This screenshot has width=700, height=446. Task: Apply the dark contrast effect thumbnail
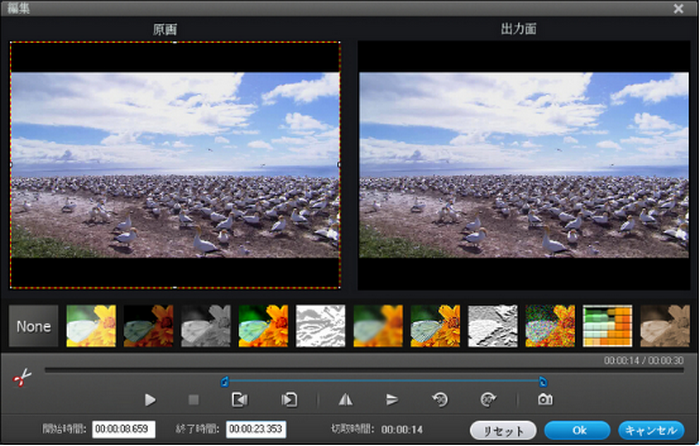pos(148,326)
